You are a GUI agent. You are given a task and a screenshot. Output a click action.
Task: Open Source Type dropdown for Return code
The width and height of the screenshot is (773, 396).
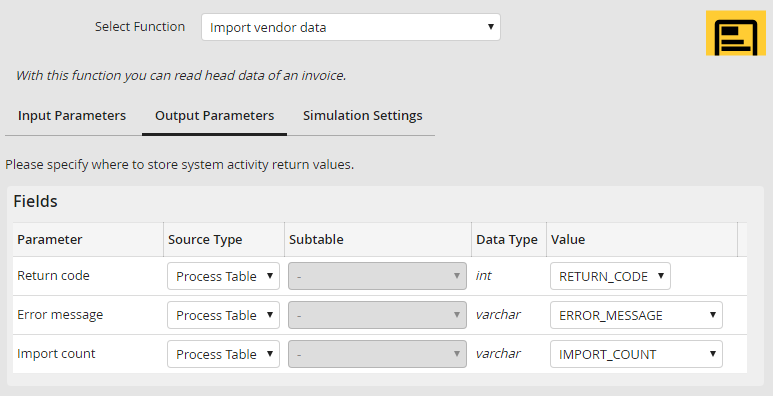tap(223, 276)
